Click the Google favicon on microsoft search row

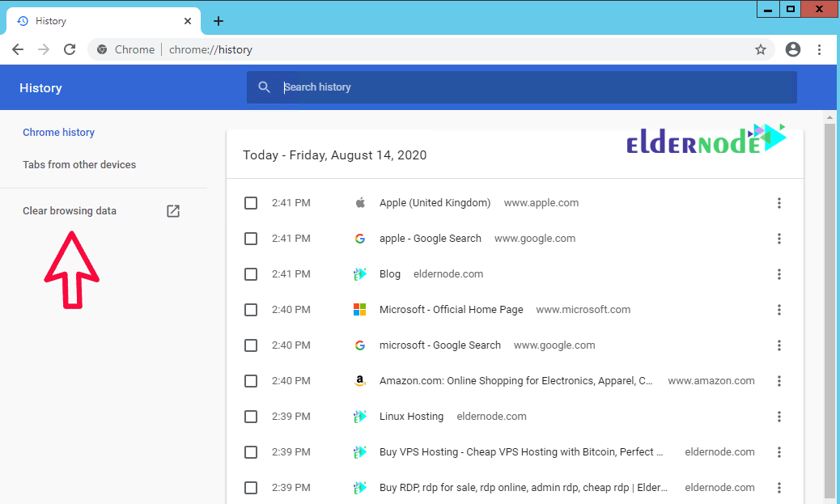click(360, 345)
